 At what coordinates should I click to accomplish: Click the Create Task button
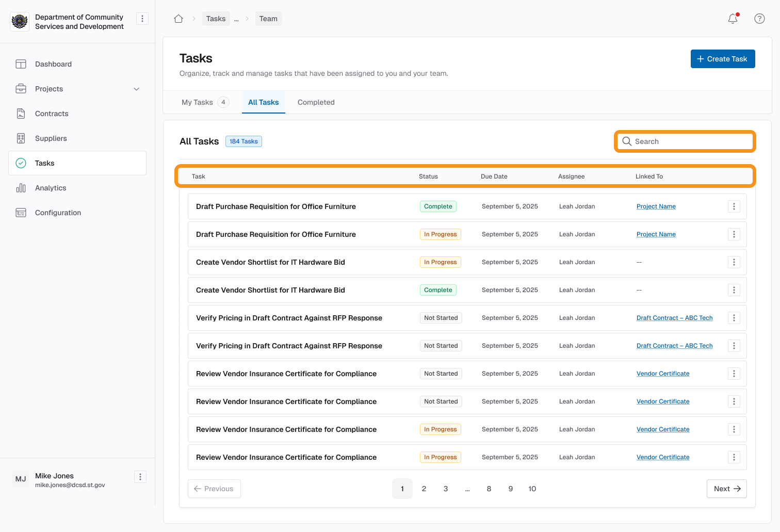[x=722, y=59]
